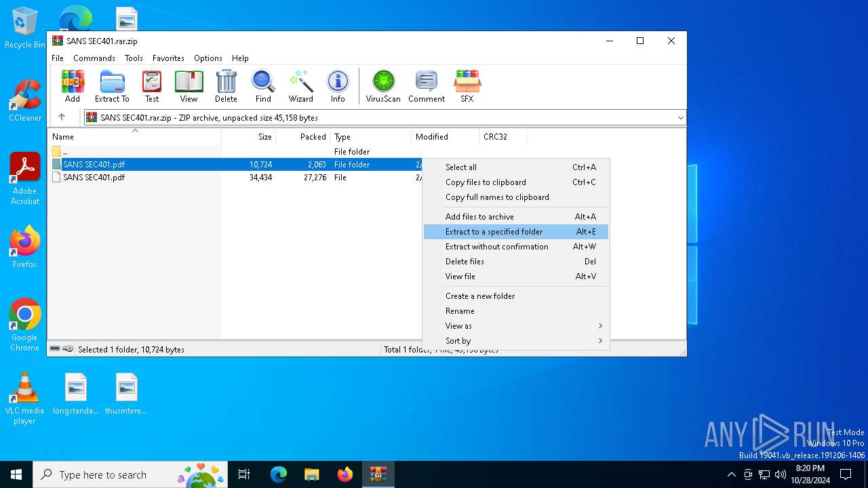Choose Select all in context menu

516,167
